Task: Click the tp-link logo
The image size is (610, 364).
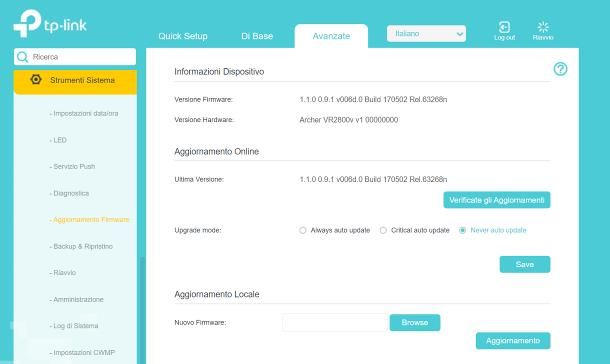Action: (x=50, y=24)
